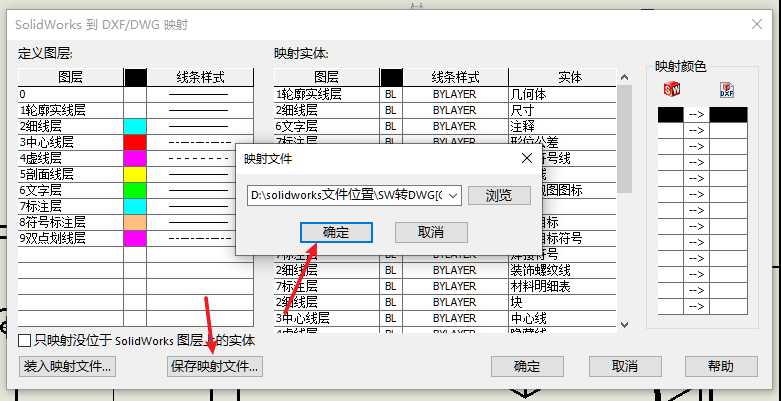Select the yellow swatch of 5剖面线层
Screen dimensions: 781x401
pos(135,174)
